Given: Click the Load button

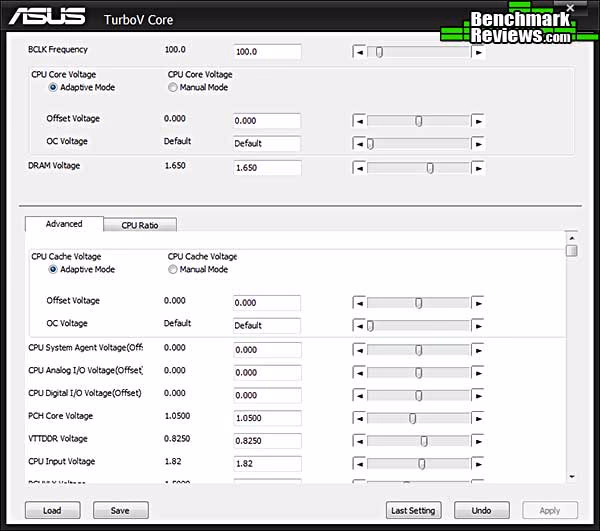Looking at the screenshot, I should coord(52,510).
